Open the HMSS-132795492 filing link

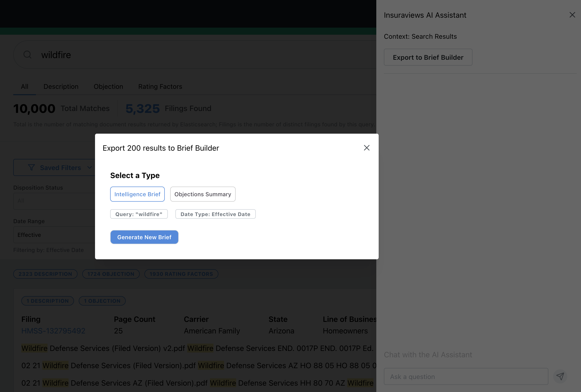point(53,331)
